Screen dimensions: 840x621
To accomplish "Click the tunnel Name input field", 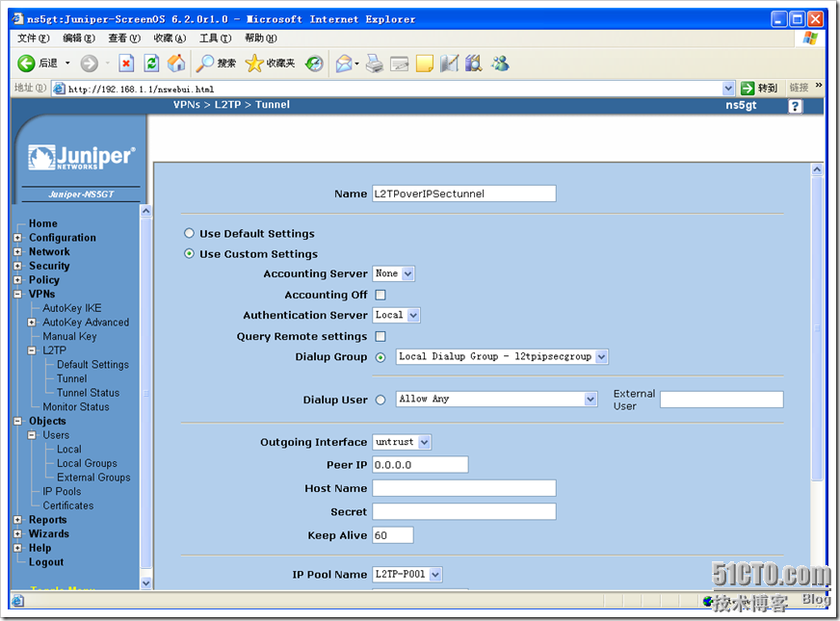I will coord(464,194).
